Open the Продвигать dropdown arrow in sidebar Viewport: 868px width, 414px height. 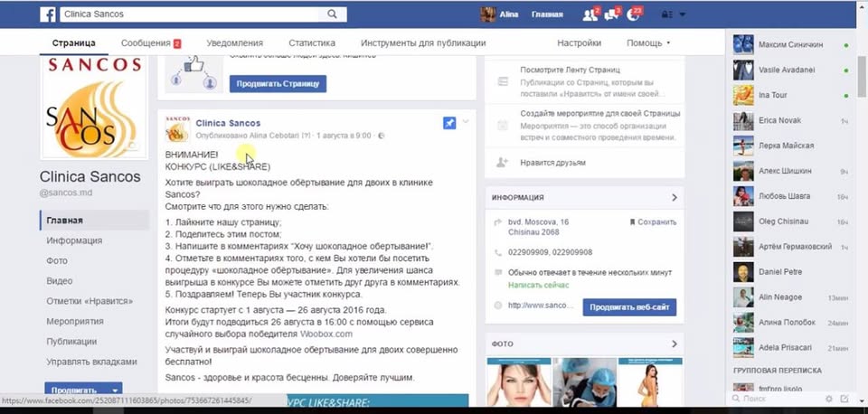coord(115,390)
